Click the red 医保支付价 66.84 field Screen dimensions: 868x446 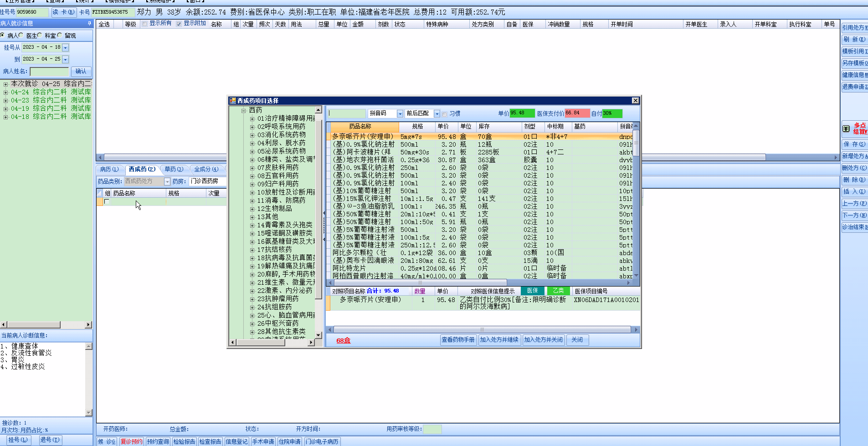[577, 113]
